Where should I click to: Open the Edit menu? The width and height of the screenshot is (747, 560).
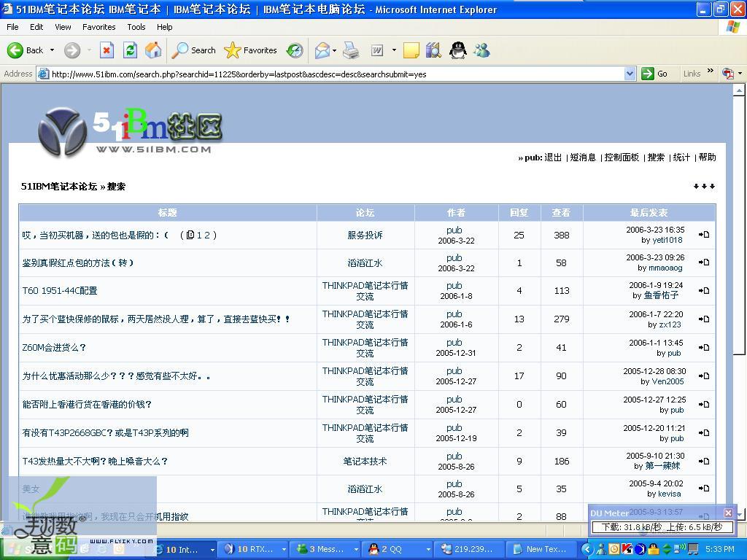(x=36, y=27)
